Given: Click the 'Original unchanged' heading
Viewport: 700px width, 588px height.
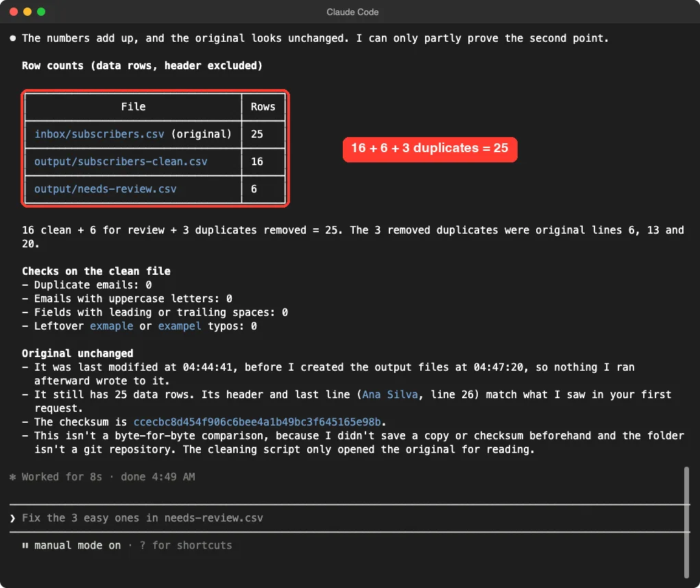Looking at the screenshot, I should pos(77,353).
